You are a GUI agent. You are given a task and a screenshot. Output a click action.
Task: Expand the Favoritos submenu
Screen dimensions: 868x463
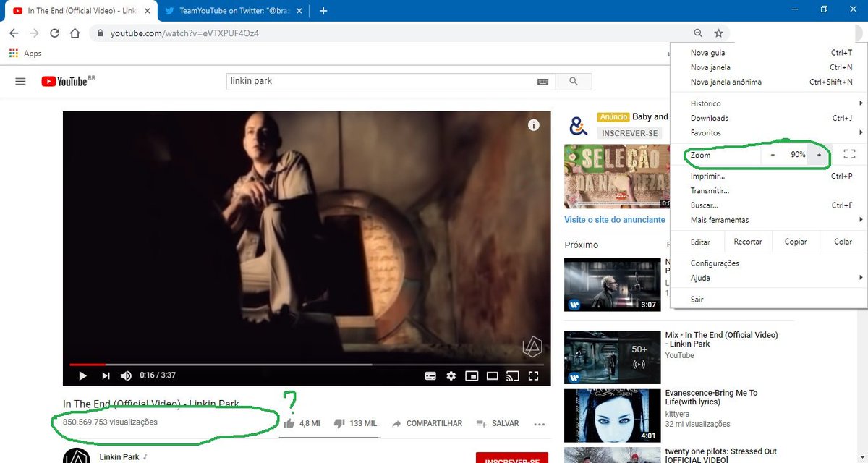770,132
